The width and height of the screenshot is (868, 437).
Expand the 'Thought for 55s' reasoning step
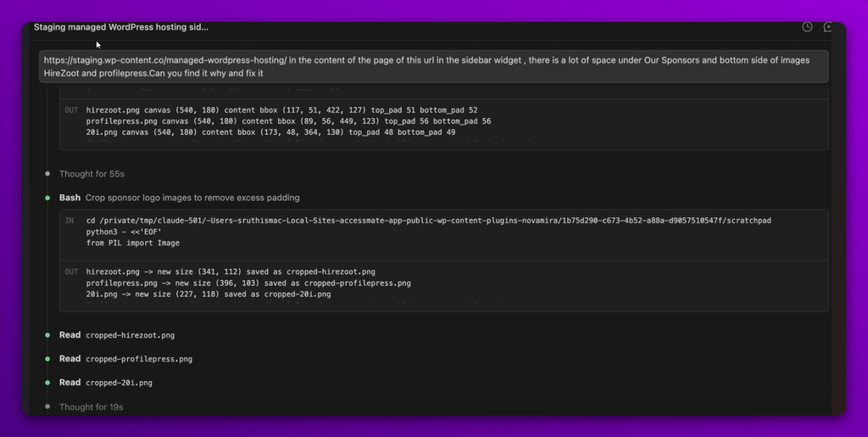tap(92, 174)
